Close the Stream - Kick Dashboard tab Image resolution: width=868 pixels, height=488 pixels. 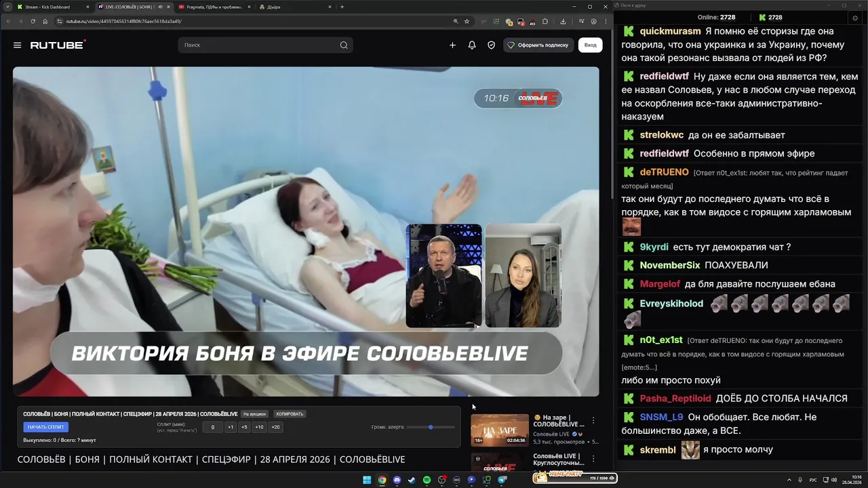click(x=87, y=7)
